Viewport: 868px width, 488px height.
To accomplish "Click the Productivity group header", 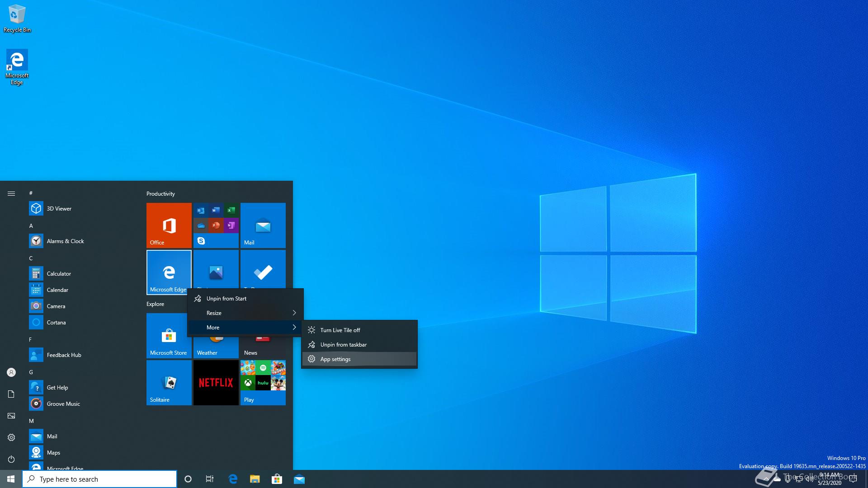I will 160,193.
